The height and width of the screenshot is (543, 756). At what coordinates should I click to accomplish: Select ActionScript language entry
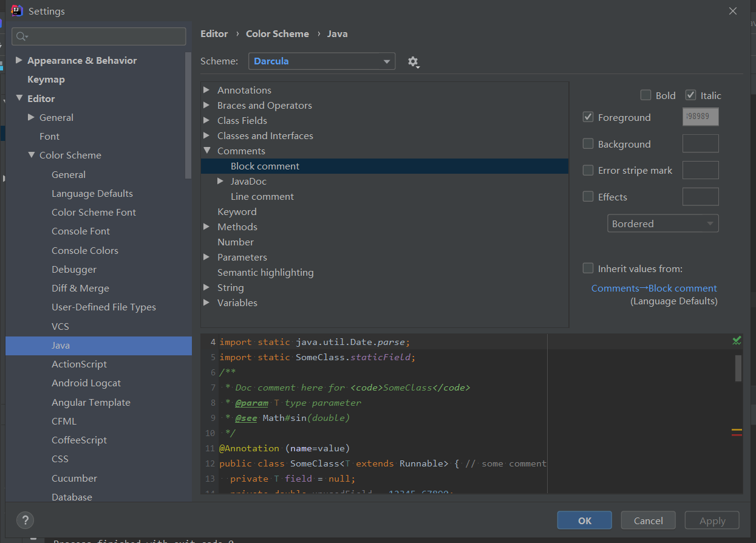tap(79, 364)
